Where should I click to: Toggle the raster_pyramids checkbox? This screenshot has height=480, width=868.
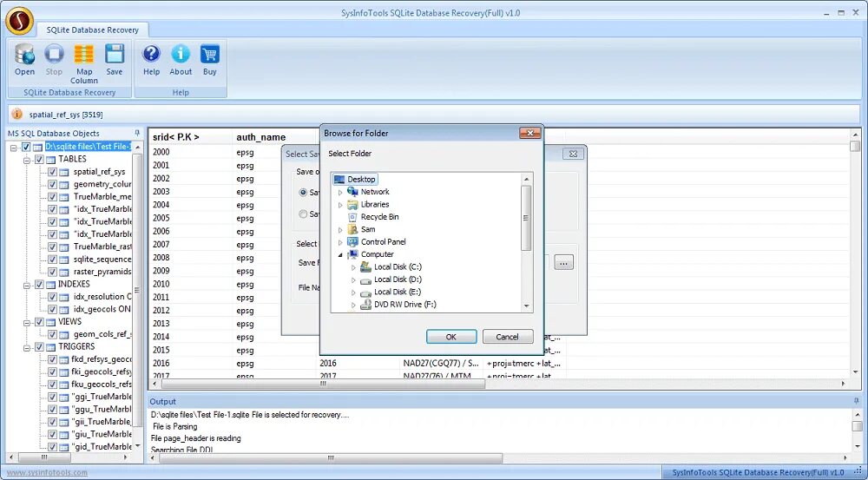52,272
